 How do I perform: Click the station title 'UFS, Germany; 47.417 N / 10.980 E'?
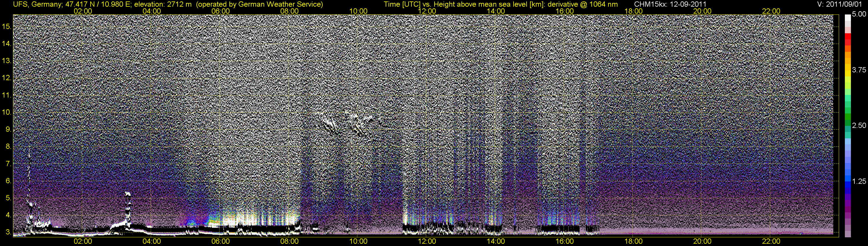[x=72, y=4]
